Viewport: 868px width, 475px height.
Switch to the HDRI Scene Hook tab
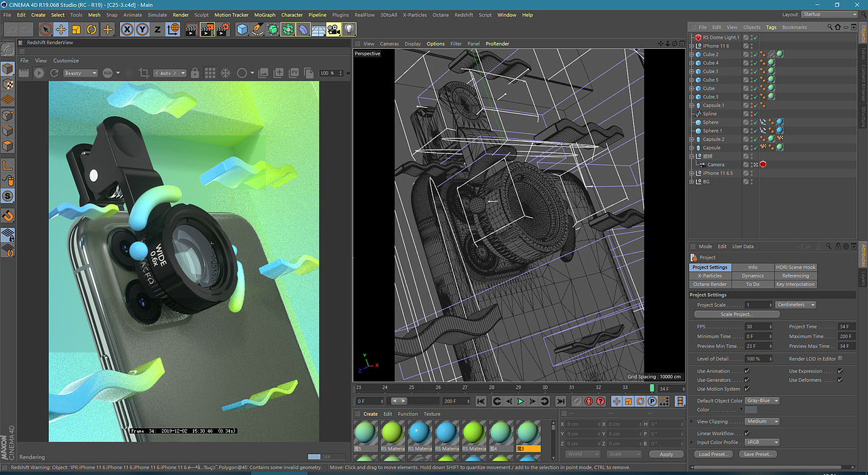pyautogui.click(x=795, y=267)
